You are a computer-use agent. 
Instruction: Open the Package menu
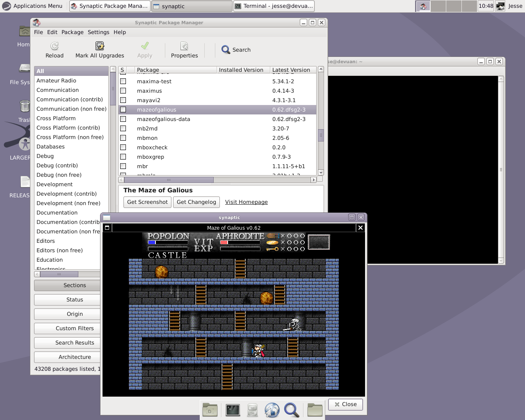[x=73, y=32]
